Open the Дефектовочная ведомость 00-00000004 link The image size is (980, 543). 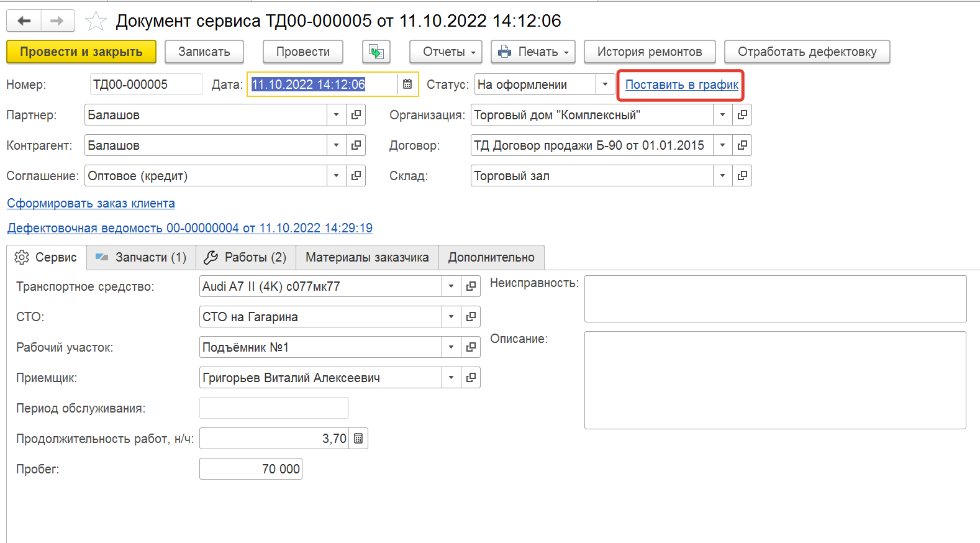190,228
